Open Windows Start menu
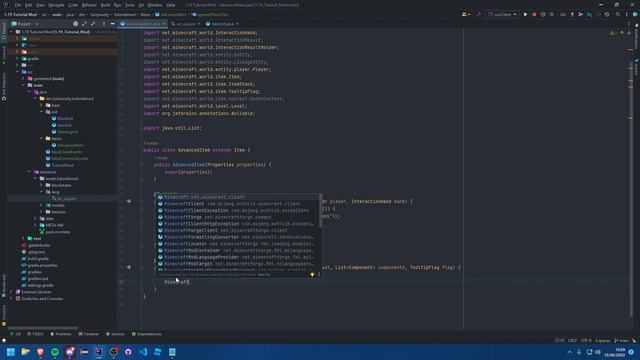Screen dimensions: 640x360 pyautogui.click(x=11, y=352)
